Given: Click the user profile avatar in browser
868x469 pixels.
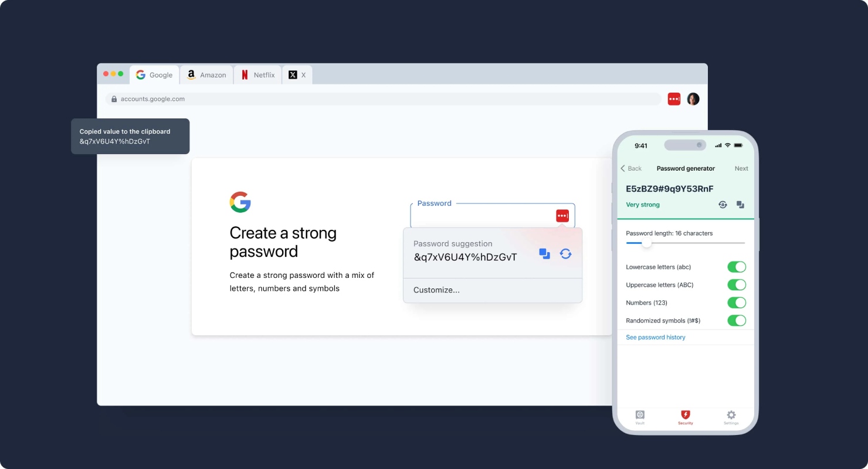Looking at the screenshot, I should 693,99.
